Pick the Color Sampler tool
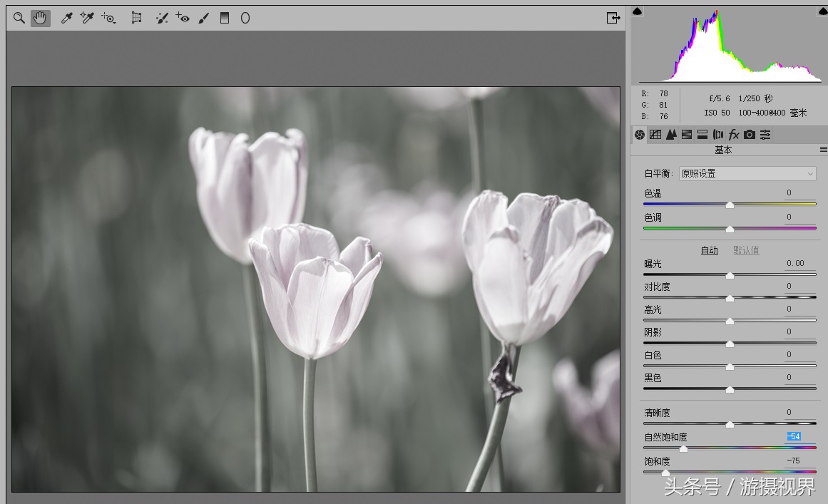Image resolution: width=828 pixels, height=504 pixels. [x=88, y=18]
